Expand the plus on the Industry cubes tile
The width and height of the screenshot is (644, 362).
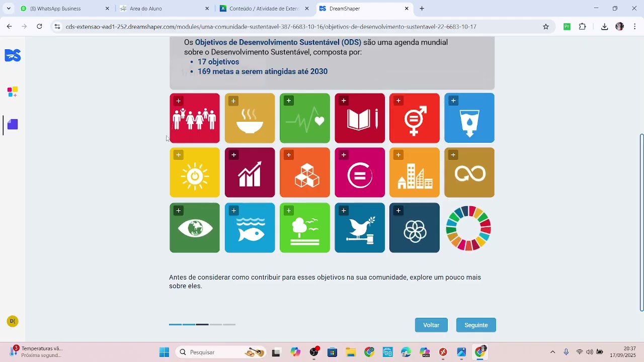pyautogui.click(x=288, y=155)
